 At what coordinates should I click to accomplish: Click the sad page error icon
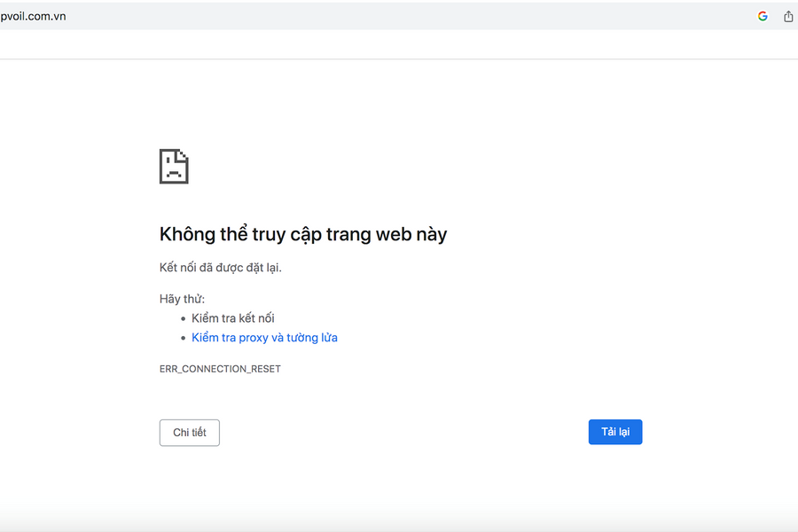tap(174, 166)
